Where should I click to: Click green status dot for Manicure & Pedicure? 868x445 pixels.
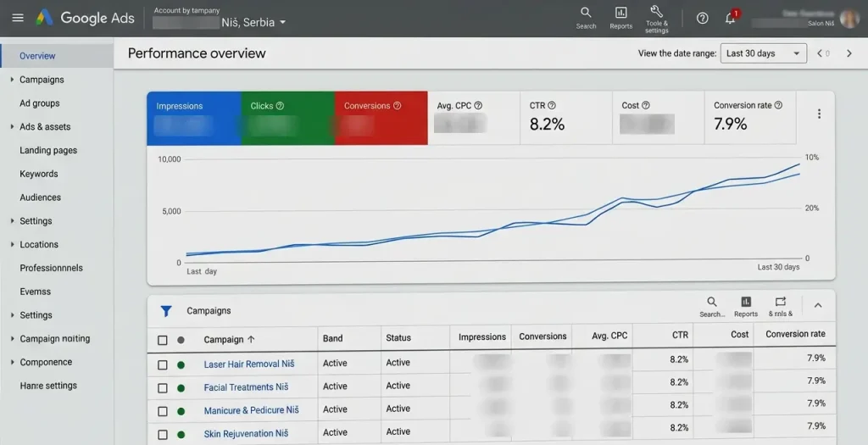pyautogui.click(x=181, y=411)
